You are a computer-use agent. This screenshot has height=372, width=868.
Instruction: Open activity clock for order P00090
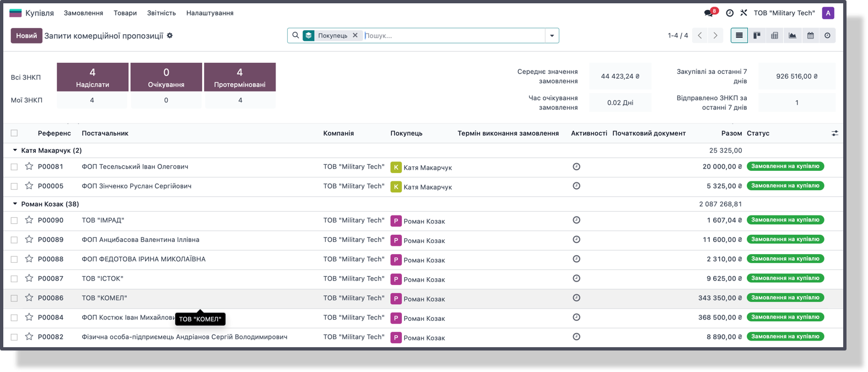click(576, 220)
